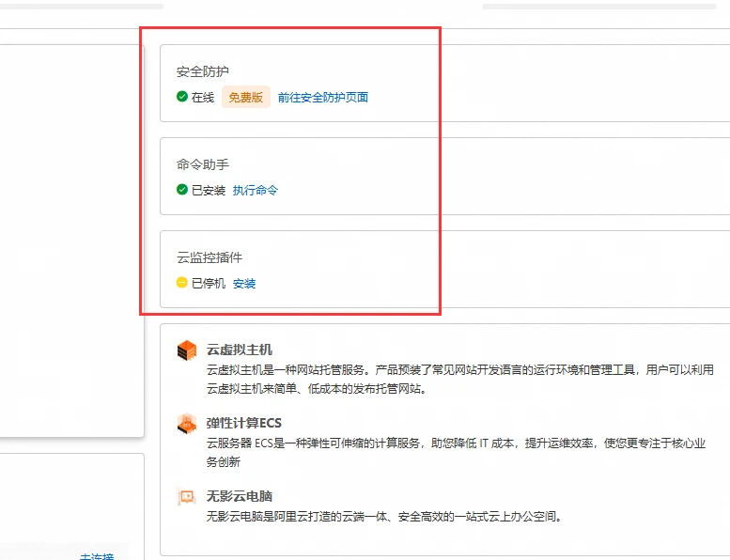The width and height of the screenshot is (730, 560).
Task: Click the 执行命令 link
Action: (256, 190)
